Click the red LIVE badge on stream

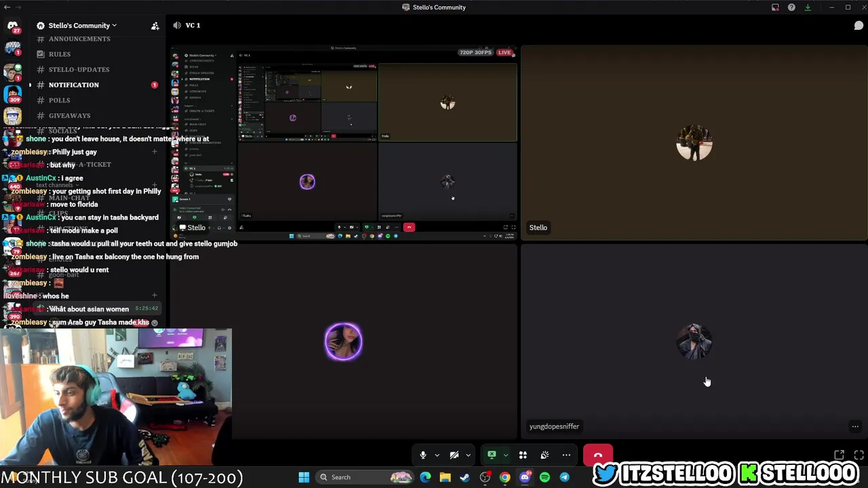coord(504,52)
